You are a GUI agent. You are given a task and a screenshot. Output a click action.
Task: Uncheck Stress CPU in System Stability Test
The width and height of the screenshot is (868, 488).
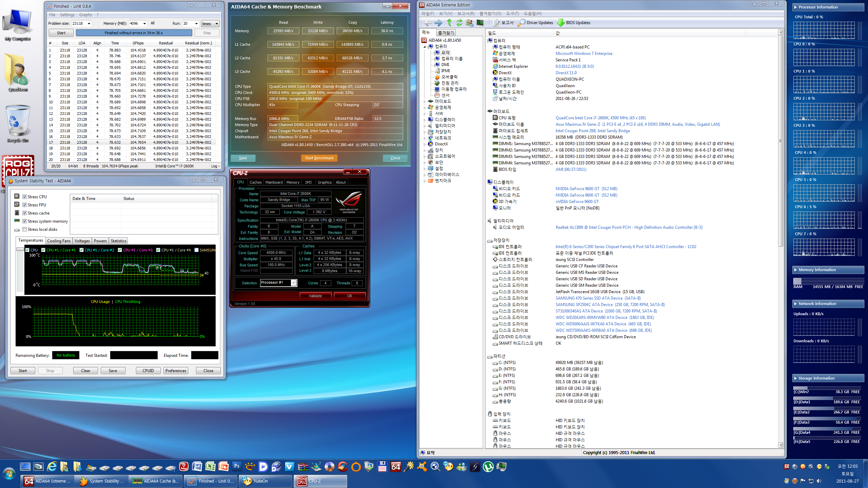(x=24, y=197)
